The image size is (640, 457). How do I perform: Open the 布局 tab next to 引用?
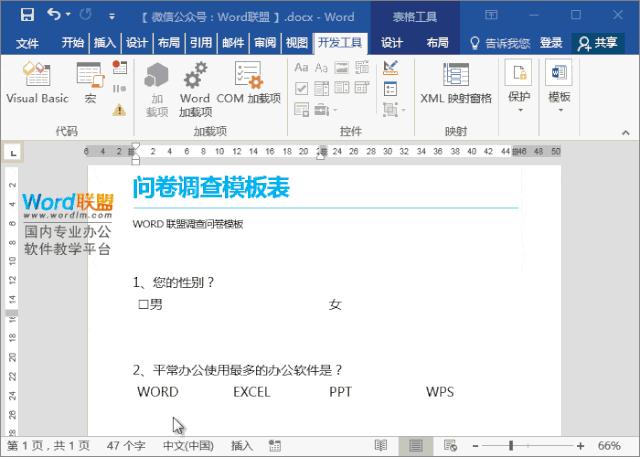coord(169,42)
